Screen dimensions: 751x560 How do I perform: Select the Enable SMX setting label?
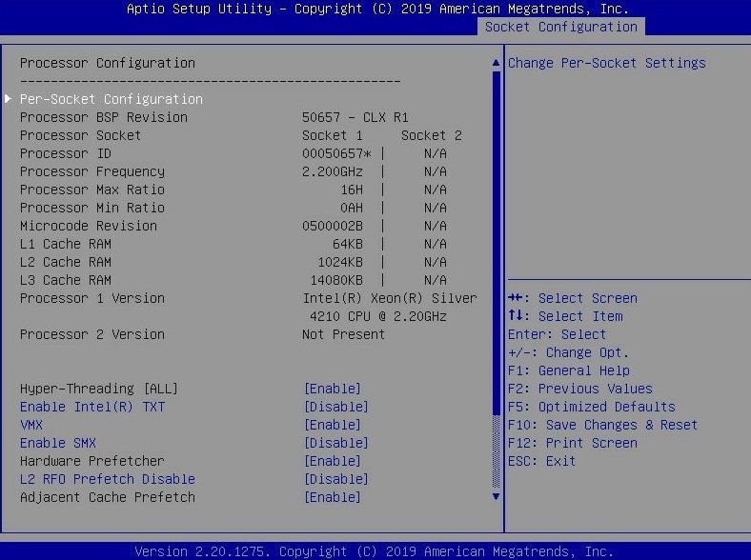point(58,443)
